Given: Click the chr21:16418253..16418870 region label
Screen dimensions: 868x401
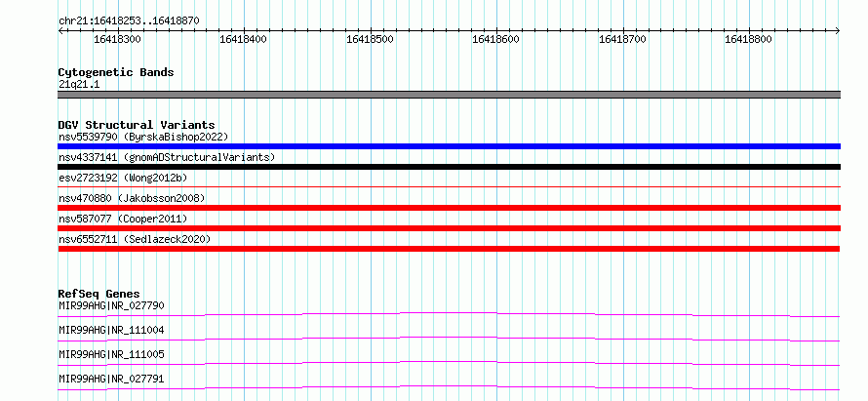Looking at the screenshot, I should click(x=129, y=20).
